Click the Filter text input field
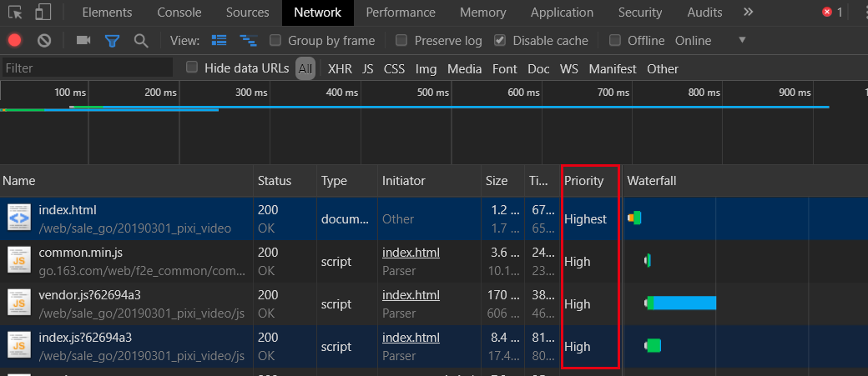868x376 pixels. pos(87,68)
